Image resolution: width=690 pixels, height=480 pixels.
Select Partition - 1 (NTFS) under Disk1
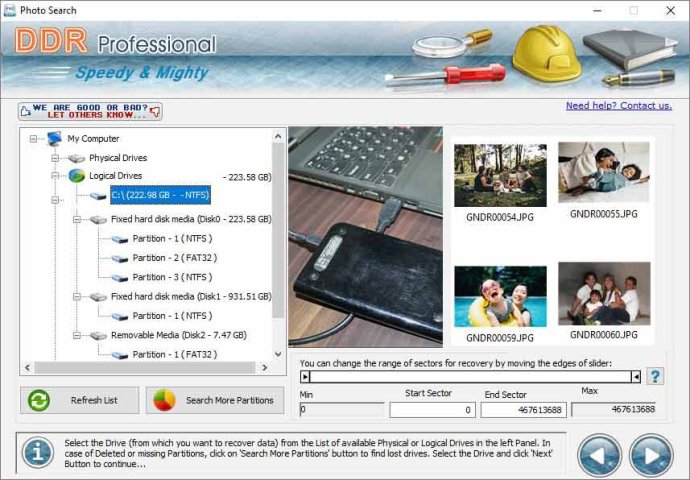[172, 316]
